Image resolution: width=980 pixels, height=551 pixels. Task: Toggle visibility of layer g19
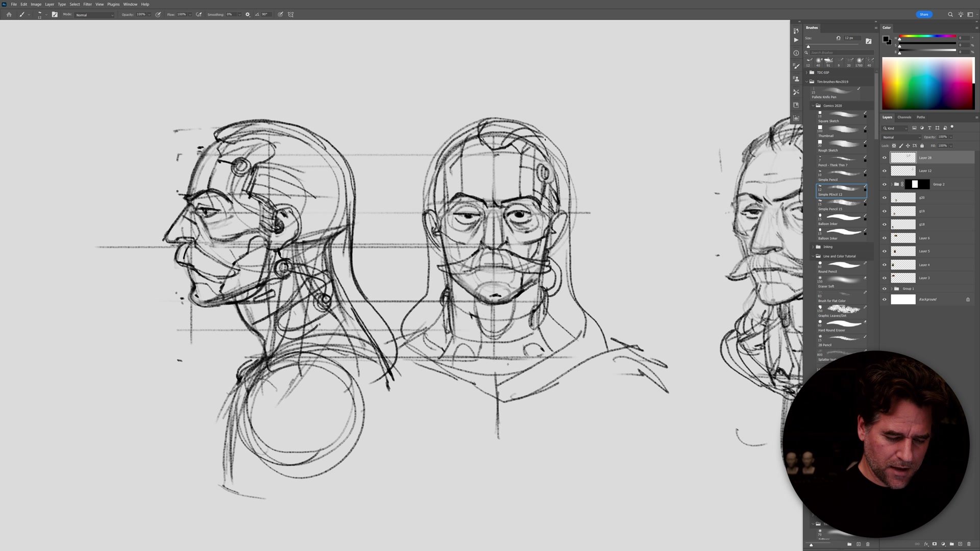[885, 211]
